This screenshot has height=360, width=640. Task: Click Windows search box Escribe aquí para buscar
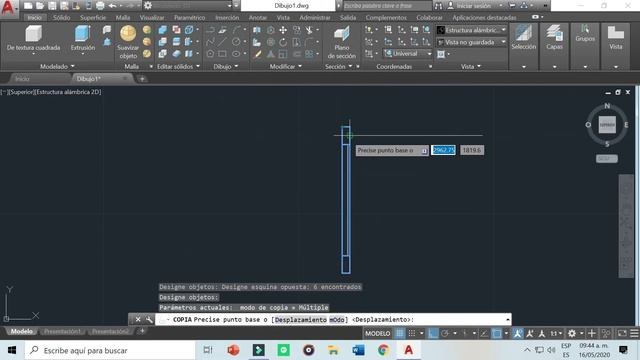(x=110, y=350)
